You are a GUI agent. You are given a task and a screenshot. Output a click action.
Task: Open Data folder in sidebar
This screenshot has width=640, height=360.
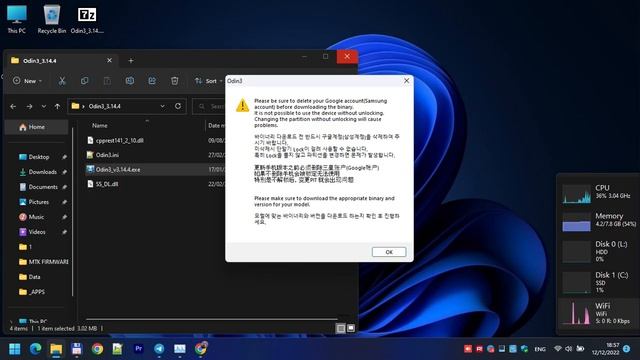(30, 277)
